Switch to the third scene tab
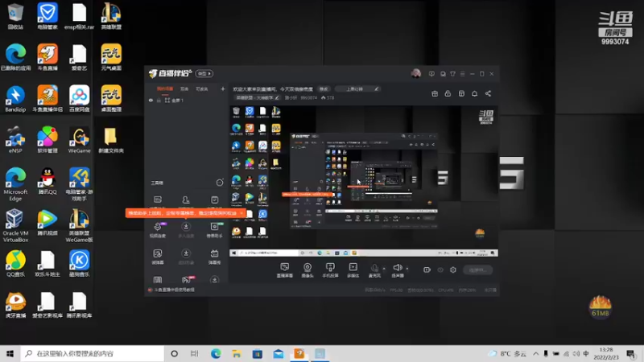 click(202, 88)
